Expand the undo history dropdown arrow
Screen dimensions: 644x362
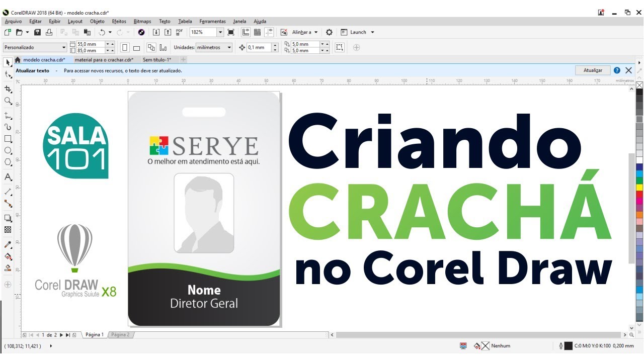[x=110, y=32]
